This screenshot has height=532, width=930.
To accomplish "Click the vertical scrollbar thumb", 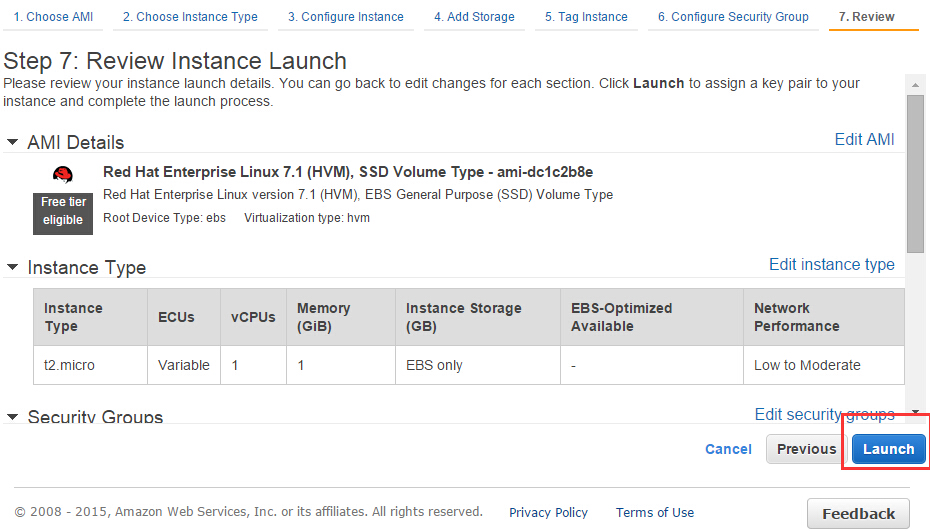I will point(915,174).
